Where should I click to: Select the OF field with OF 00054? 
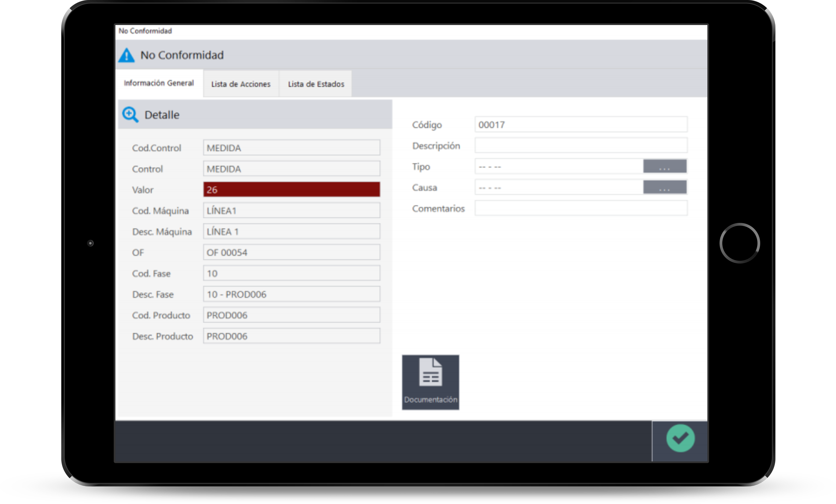(x=291, y=252)
